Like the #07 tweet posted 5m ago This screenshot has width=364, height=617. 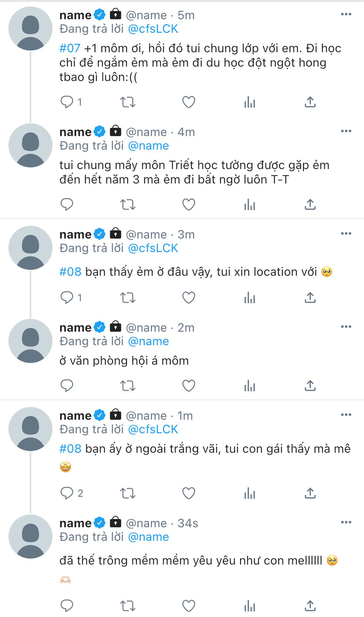point(189,102)
